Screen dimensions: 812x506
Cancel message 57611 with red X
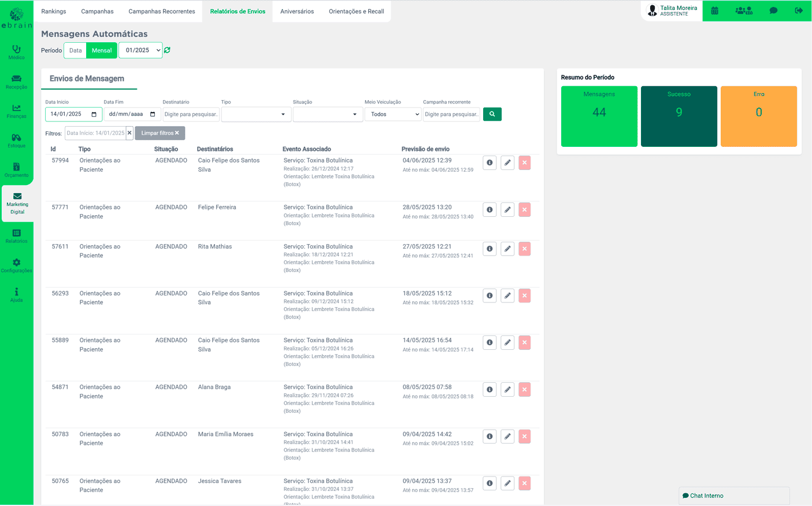524,249
